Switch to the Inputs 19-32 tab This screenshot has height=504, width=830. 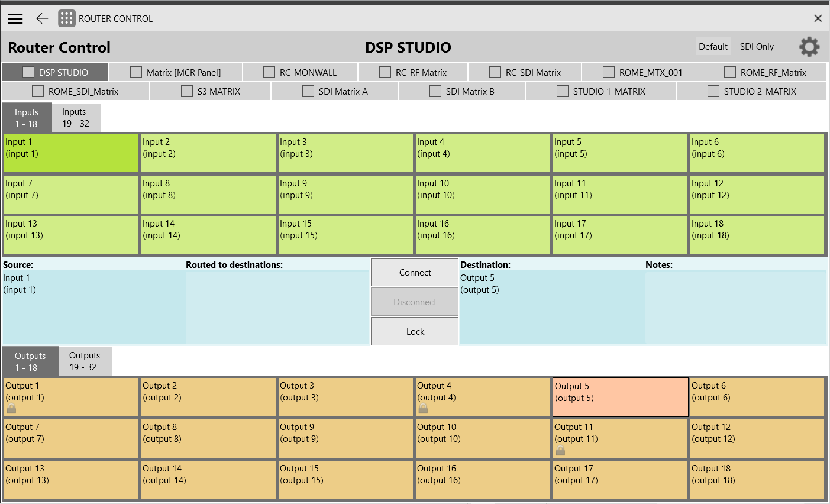point(76,117)
